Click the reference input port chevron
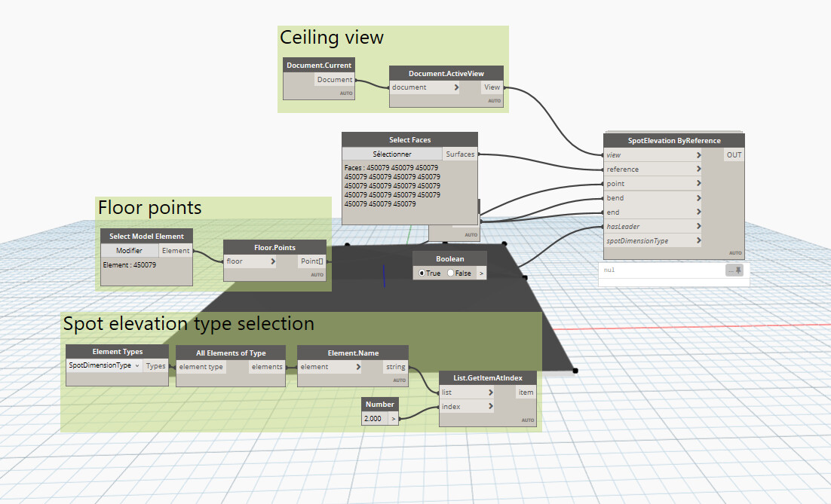 698,170
